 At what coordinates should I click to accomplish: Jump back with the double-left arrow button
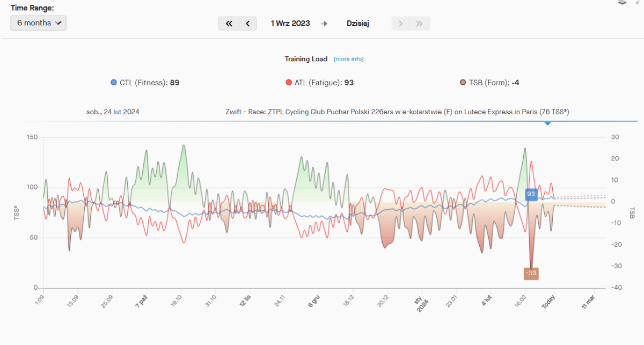[229, 24]
